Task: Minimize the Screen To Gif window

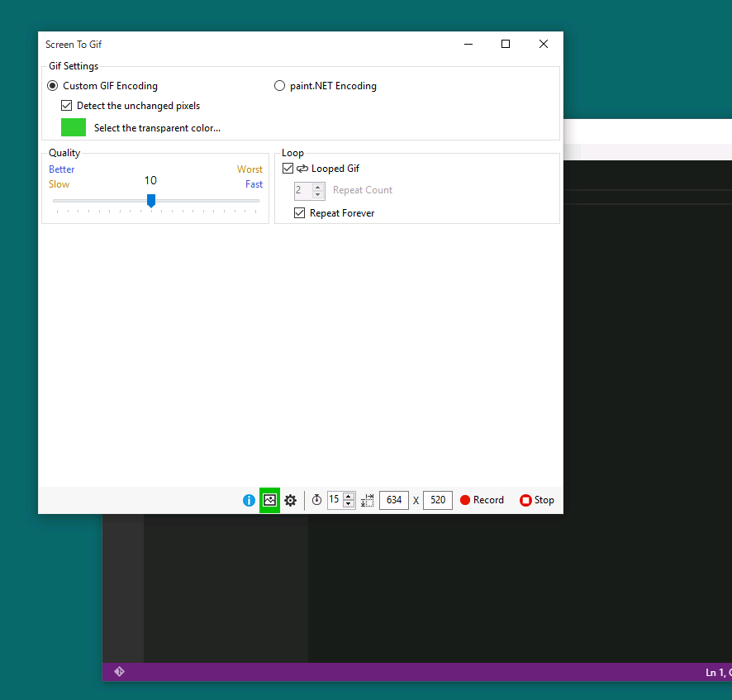Action: (x=468, y=44)
